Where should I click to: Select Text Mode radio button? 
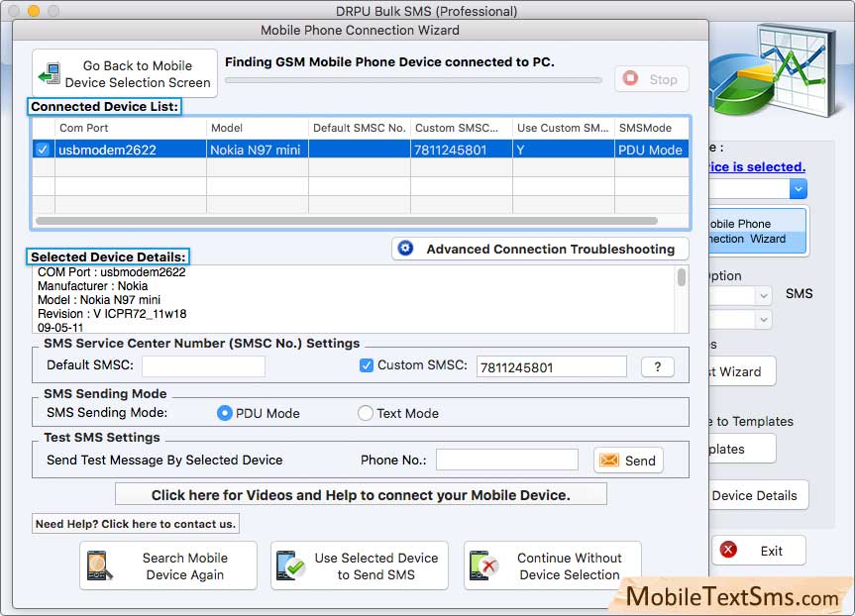[x=365, y=413]
